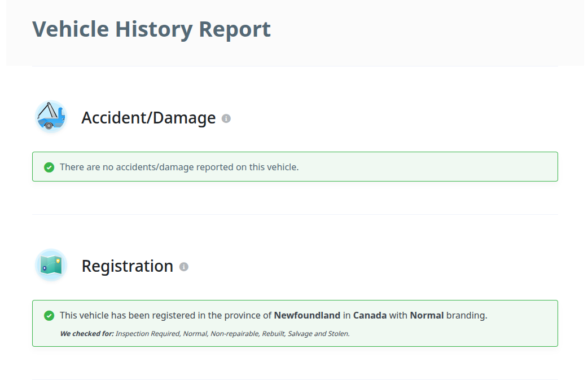Click green checkmark in the no-accidents notice
This screenshot has width=588, height=380.
49,167
